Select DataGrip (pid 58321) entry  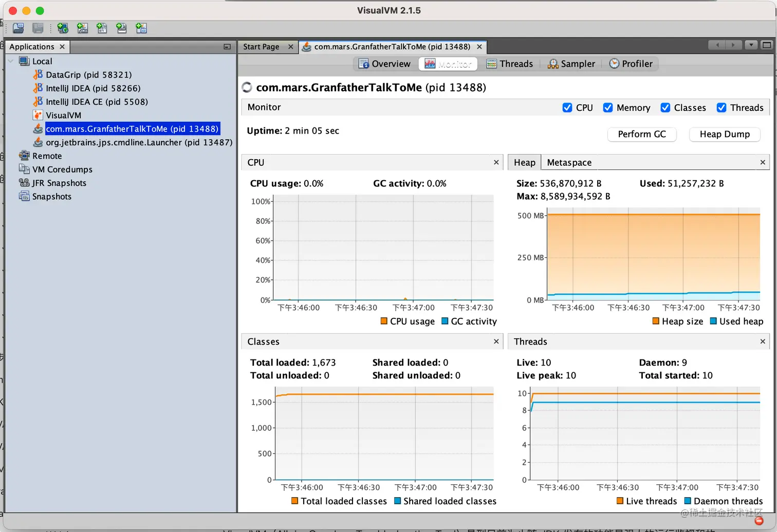(x=89, y=74)
